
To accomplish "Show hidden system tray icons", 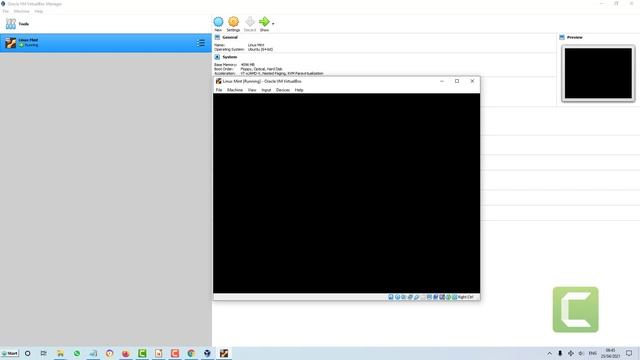I will [x=549, y=353].
